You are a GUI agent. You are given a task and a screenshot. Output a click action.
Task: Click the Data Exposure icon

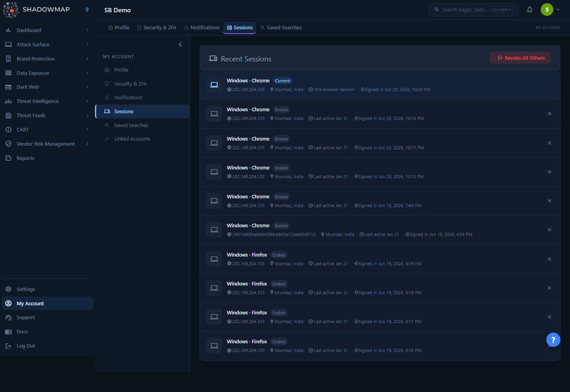(x=8, y=73)
